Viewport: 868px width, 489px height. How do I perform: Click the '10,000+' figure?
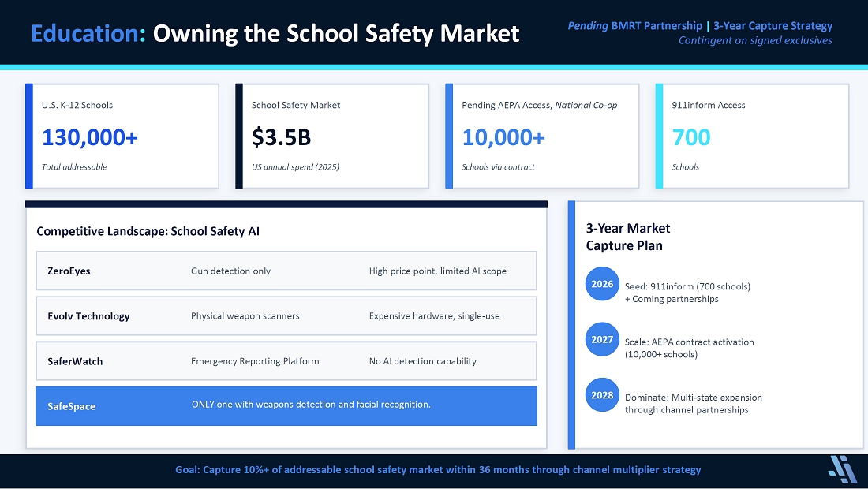pyautogui.click(x=503, y=137)
